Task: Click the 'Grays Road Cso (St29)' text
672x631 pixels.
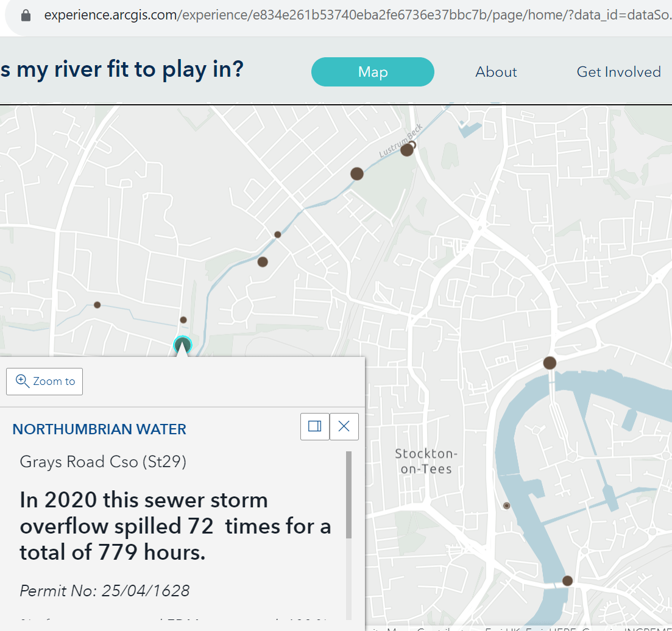Action: [104, 462]
